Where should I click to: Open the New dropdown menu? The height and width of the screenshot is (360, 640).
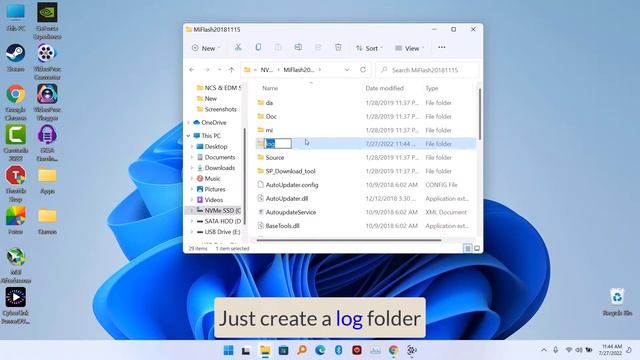206,48
